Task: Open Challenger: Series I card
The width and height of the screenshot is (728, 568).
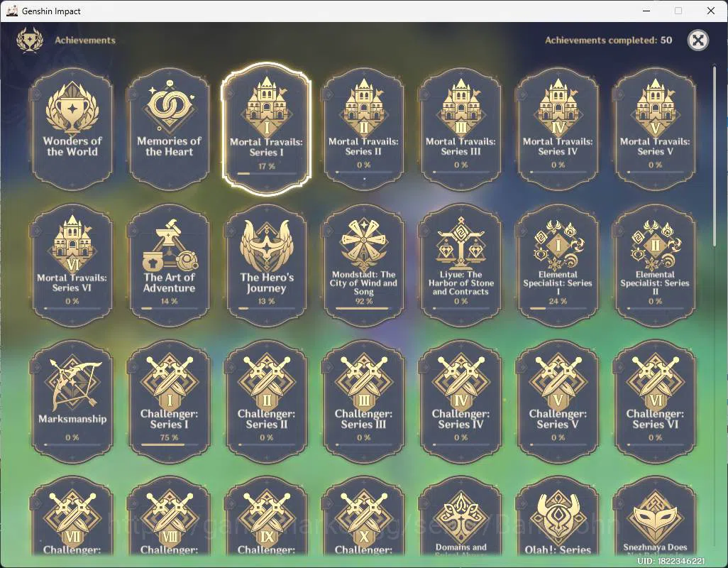Action: pyautogui.click(x=169, y=402)
